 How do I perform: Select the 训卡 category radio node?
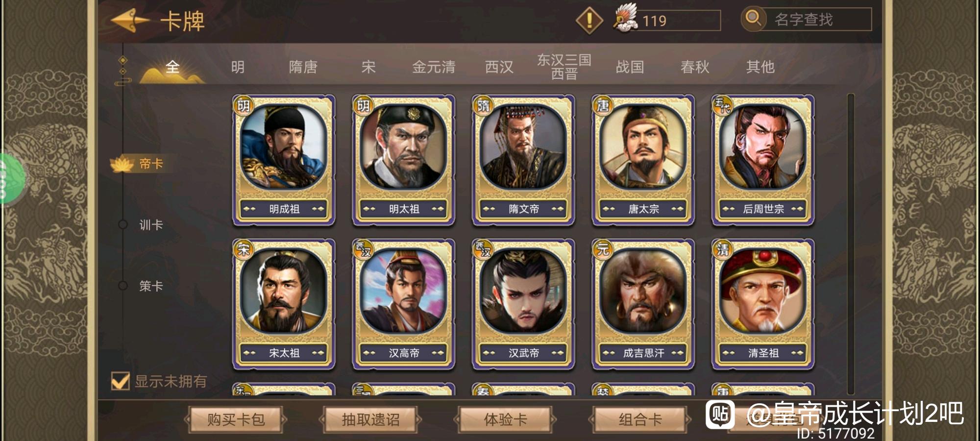click(x=123, y=224)
